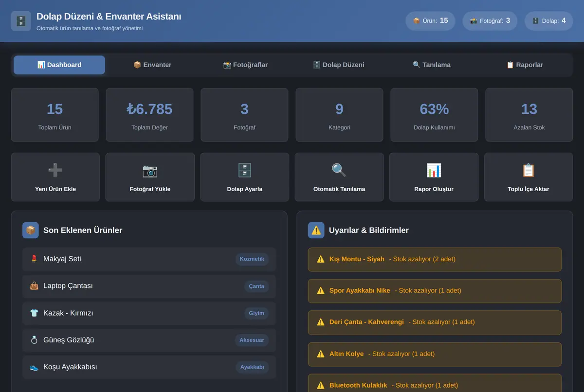The width and height of the screenshot is (584, 392).
Task: Open the Deri Çanta - Kahverengi stock alert
Action: point(435,322)
